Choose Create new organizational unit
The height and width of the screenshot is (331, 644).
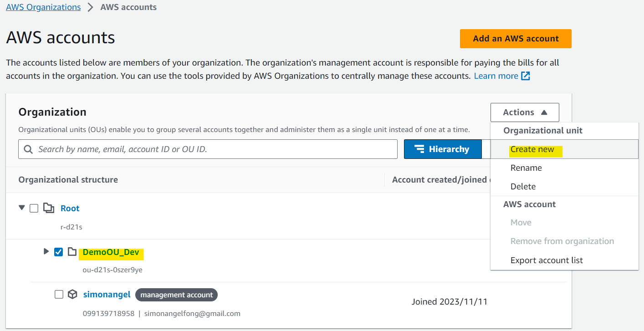point(564,149)
